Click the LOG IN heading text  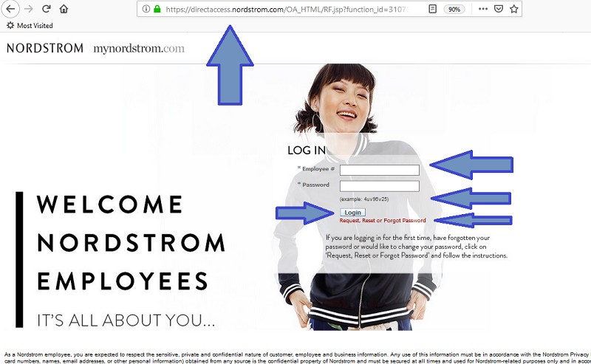[307, 151]
